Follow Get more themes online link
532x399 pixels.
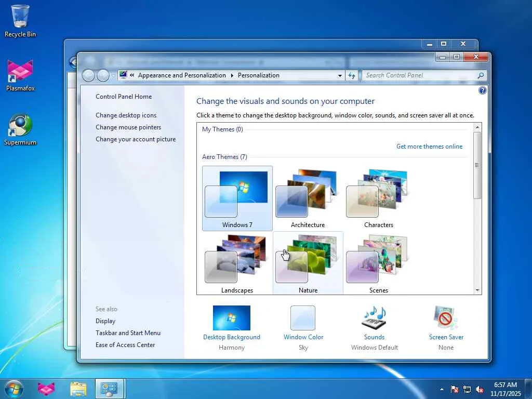(x=429, y=146)
